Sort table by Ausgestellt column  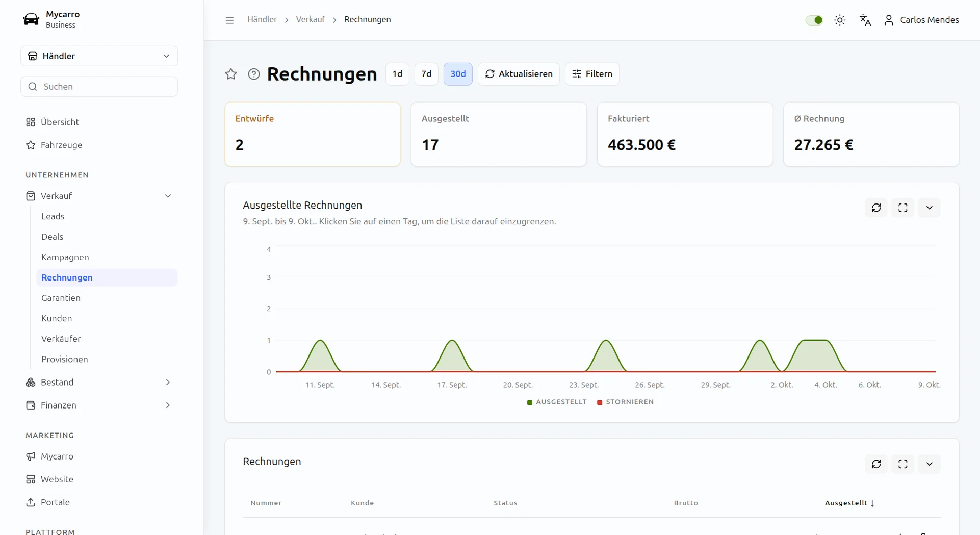[849, 503]
